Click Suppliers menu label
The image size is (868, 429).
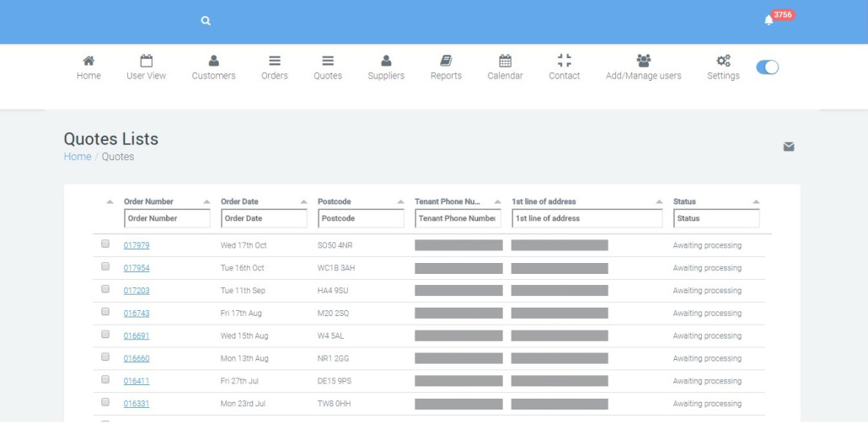[387, 76]
